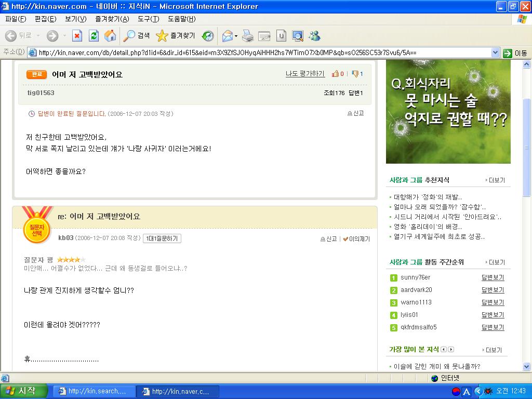This screenshot has height=399, width=532.
Task: Open the 즐겨찾기(A) menu
Action: point(112,19)
